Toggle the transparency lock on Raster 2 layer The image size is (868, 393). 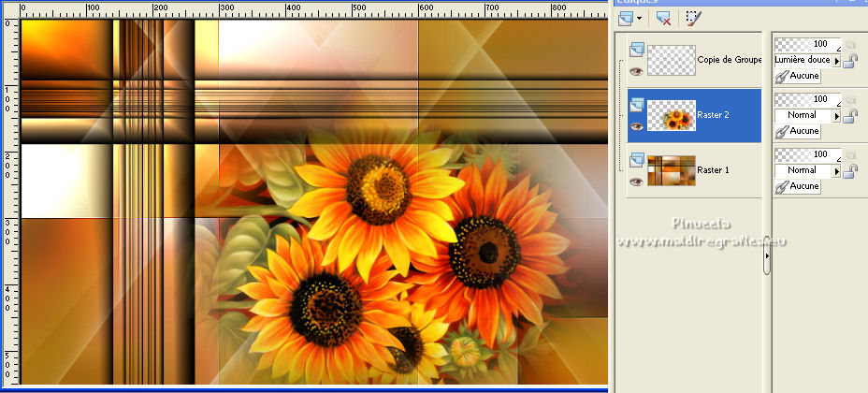tap(850, 116)
